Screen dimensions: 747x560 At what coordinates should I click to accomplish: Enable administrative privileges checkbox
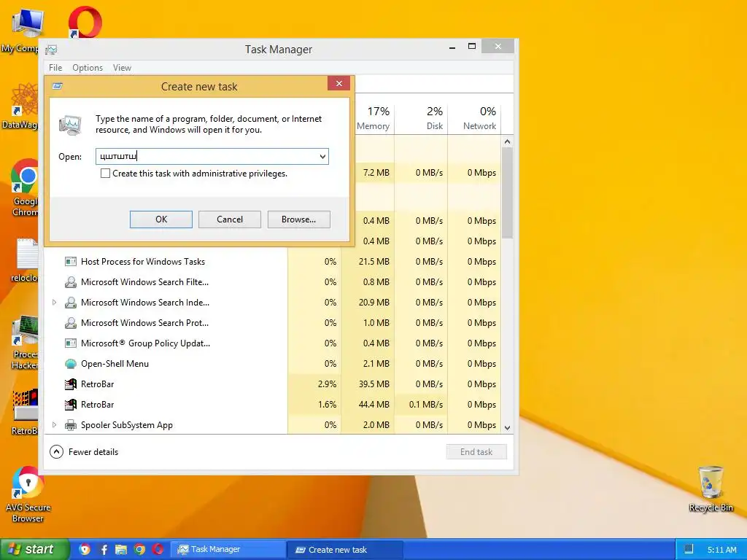point(105,174)
